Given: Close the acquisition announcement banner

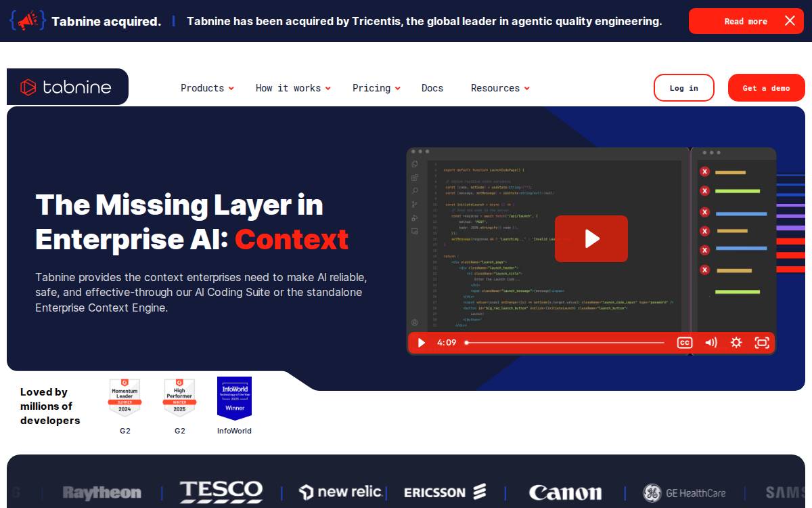Looking at the screenshot, I should click(x=790, y=21).
